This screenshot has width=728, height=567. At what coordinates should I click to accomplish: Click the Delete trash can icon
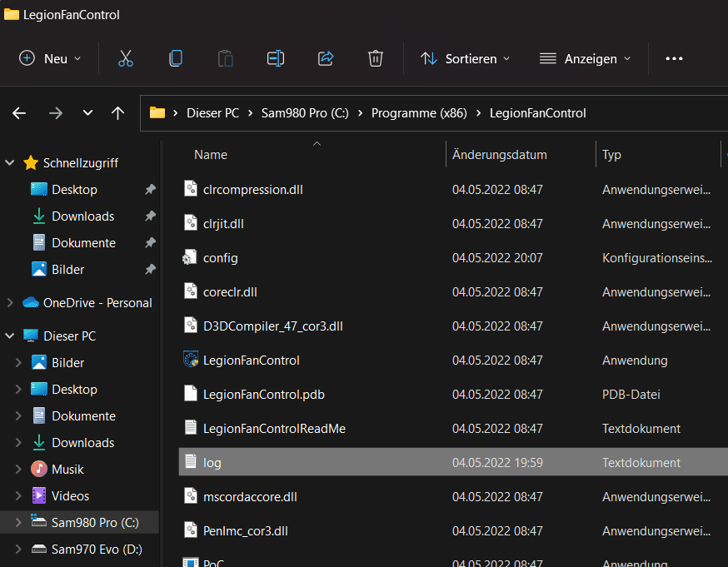[x=376, y=58]
